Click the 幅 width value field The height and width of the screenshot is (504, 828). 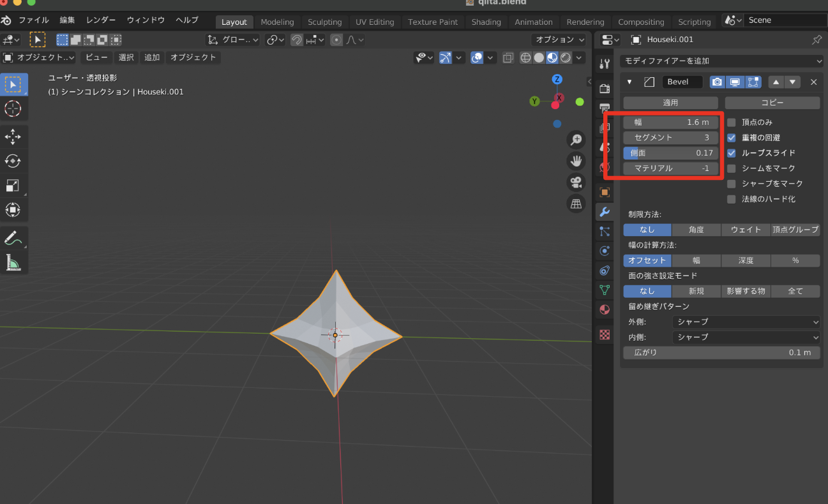click(670, 122)
